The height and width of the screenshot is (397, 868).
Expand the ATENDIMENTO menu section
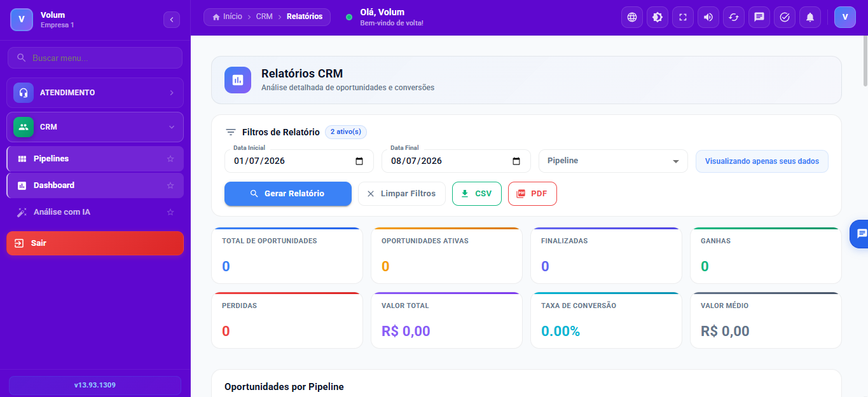click(95, 93)
